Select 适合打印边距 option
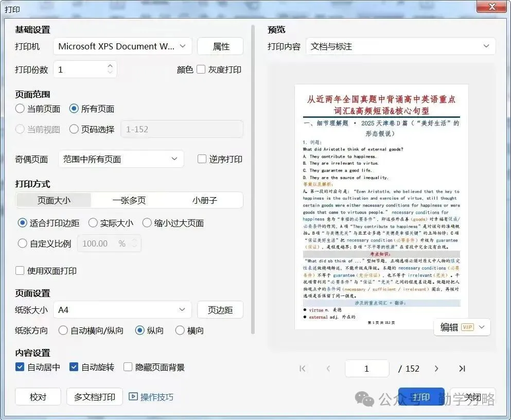511x420 pixels. pos(23,223)
